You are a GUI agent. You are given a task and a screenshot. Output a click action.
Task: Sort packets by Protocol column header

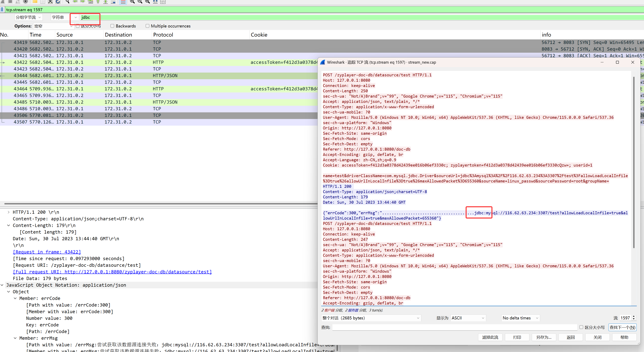(x=163, y=35)
